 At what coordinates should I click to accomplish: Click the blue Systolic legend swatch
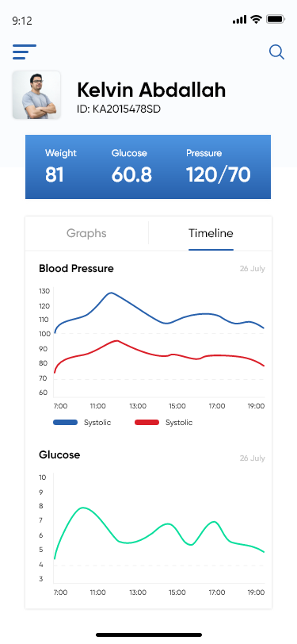tap(65, 422)
